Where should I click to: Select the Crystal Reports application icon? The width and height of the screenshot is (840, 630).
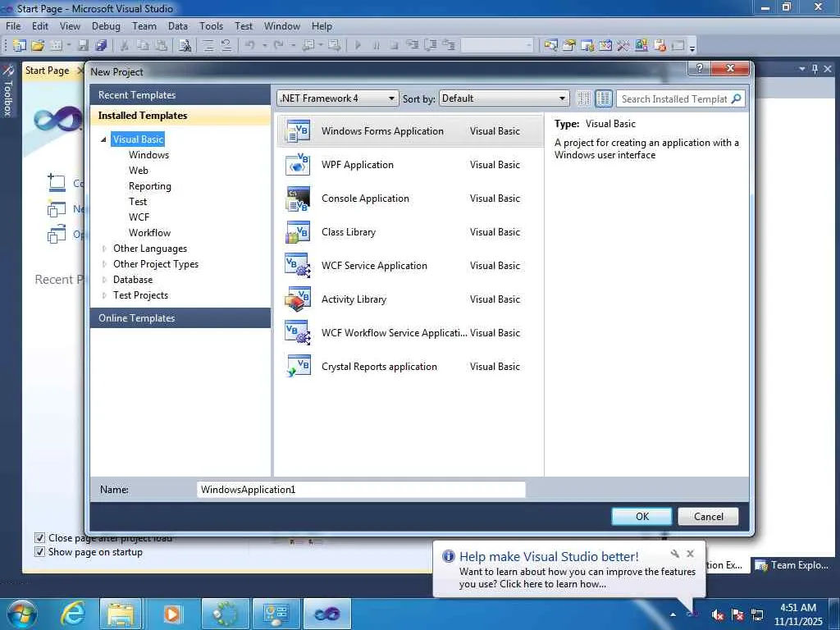298,367
